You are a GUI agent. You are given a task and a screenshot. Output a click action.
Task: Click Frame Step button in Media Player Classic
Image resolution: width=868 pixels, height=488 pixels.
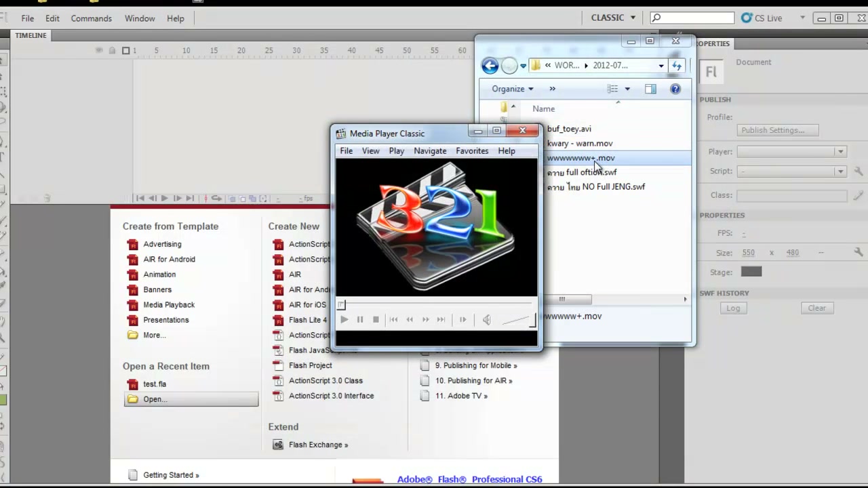point(462,320)
